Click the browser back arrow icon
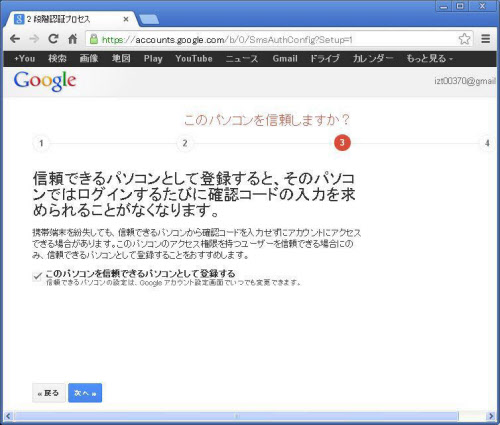The width and height of the screenshot is (500, 425). click(15, 39)
